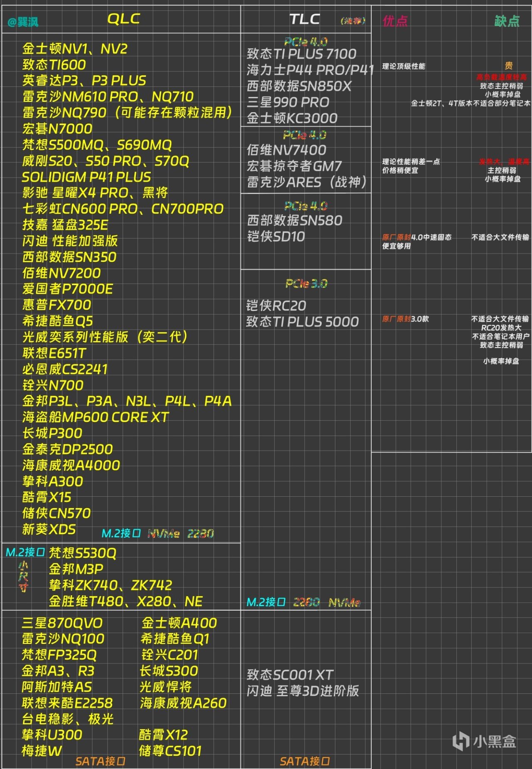532x769 pixels.
Task: Click the 致态TI600 row
Action: coord(54,65)
